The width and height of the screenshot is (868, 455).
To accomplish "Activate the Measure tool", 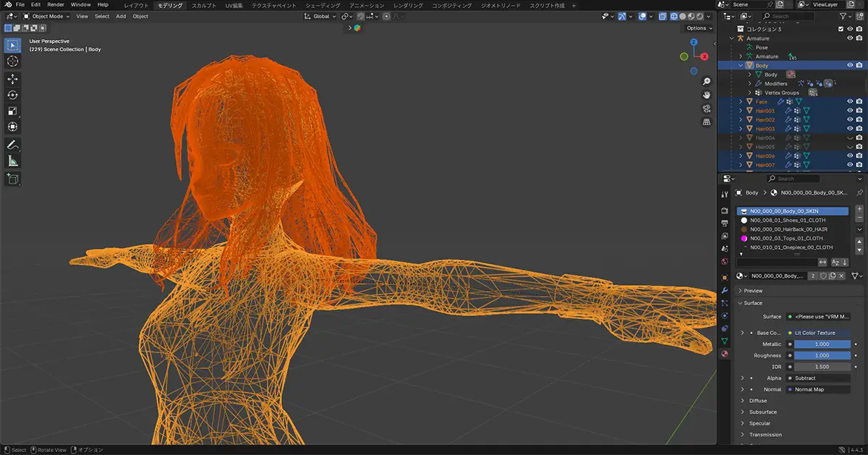I will (x=13, y=161).
